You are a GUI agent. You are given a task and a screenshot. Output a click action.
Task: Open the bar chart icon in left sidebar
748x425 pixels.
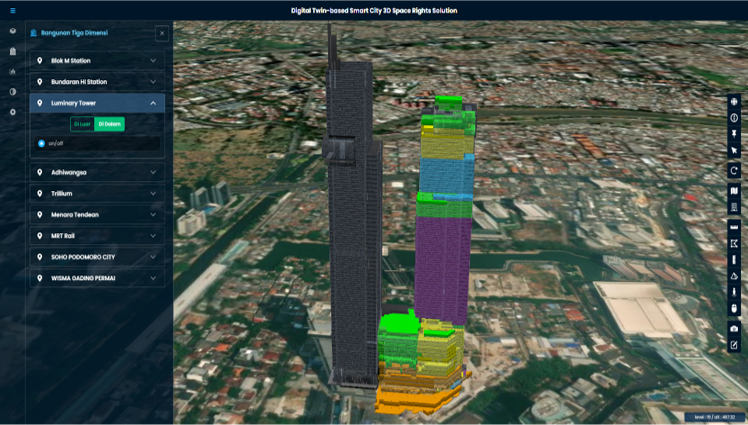[x=13, y=72]
